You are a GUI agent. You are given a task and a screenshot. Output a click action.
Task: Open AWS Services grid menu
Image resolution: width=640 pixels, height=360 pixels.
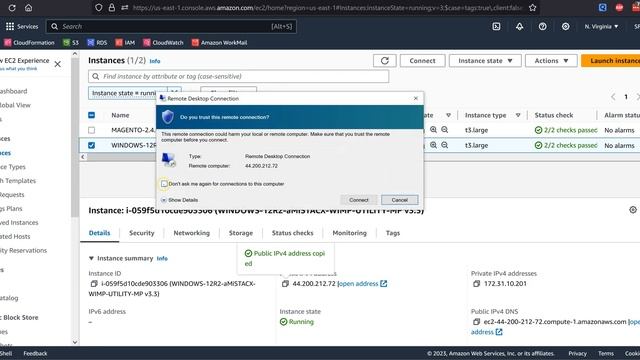[x=10, y=26]
